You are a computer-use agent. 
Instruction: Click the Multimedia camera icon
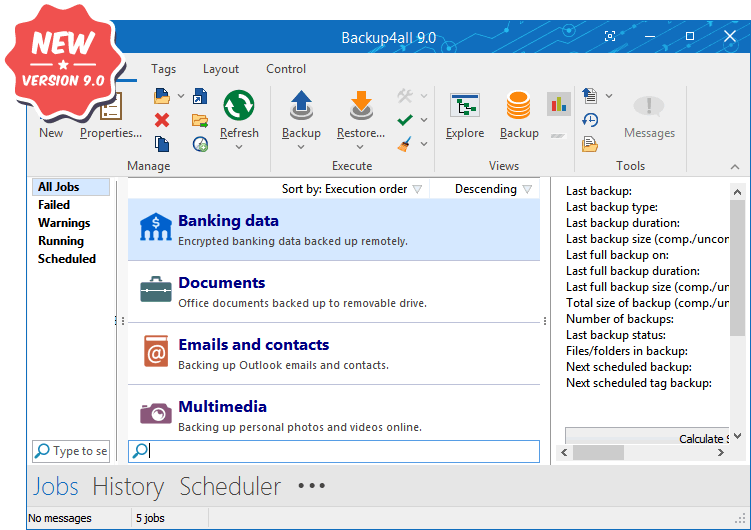click(x=156, y=413)
